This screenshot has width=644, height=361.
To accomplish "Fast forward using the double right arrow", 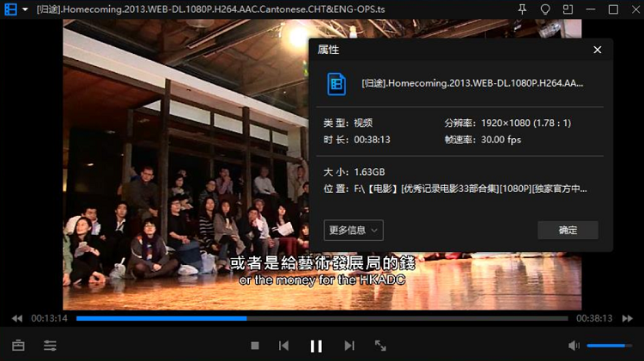I will (629, 318).
